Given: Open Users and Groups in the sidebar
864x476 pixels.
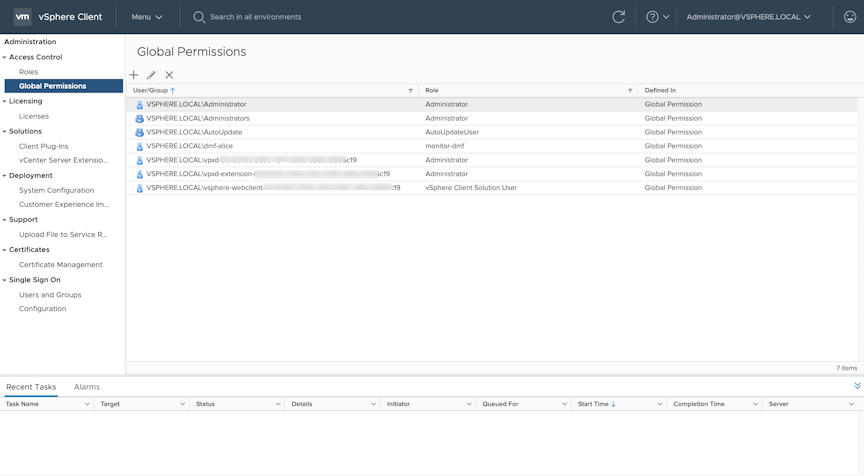Looking at the screenshot, I should pyautogui.click(x=50, y=295).
